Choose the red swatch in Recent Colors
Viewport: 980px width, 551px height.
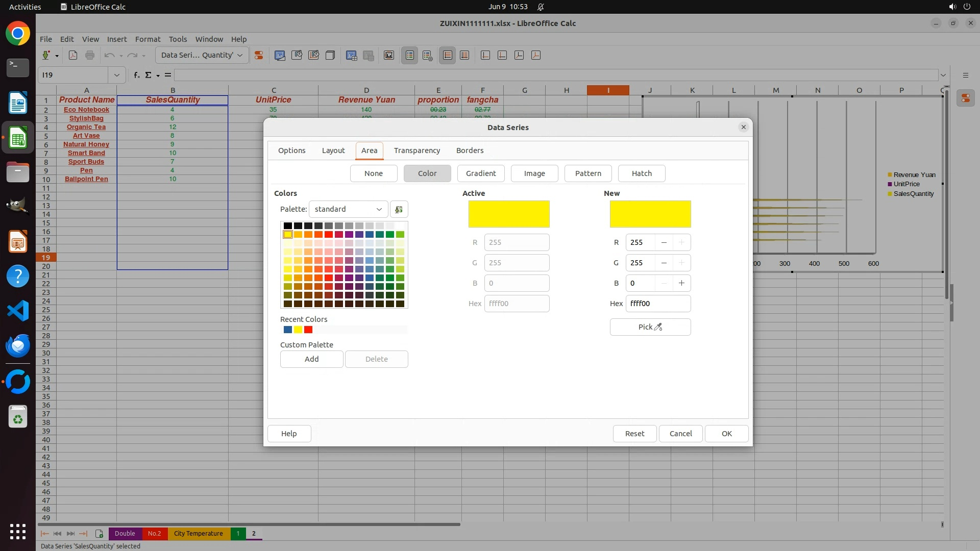point(308,330)
